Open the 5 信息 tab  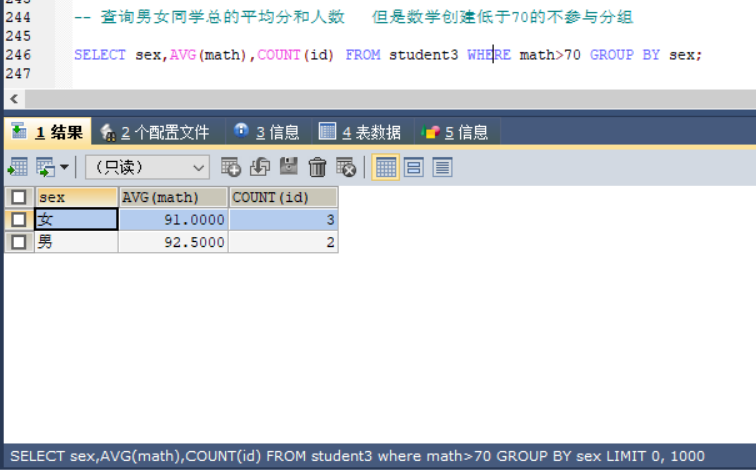tap(457, 132)
